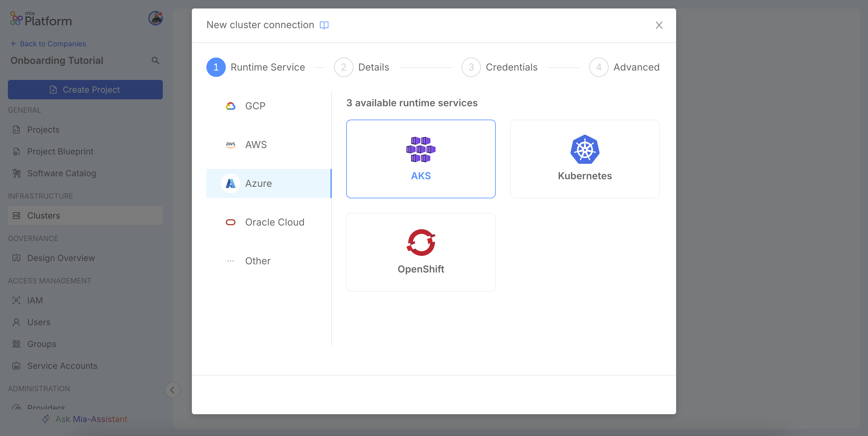868x436 pixels.
Task: Click the Onboarding Tutorial company title
Action: pos(57,61)
